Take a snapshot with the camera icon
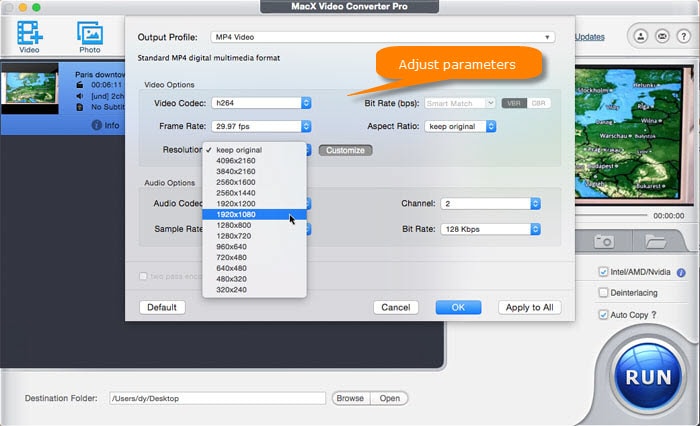The width and height of the screenshot is (700, 426). click(x=604, y=242)
